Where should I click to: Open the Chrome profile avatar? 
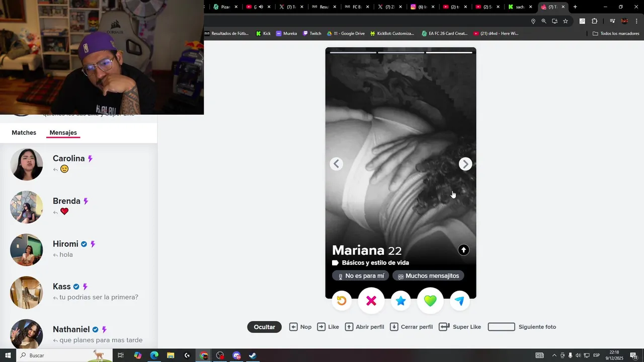[624, 21]
